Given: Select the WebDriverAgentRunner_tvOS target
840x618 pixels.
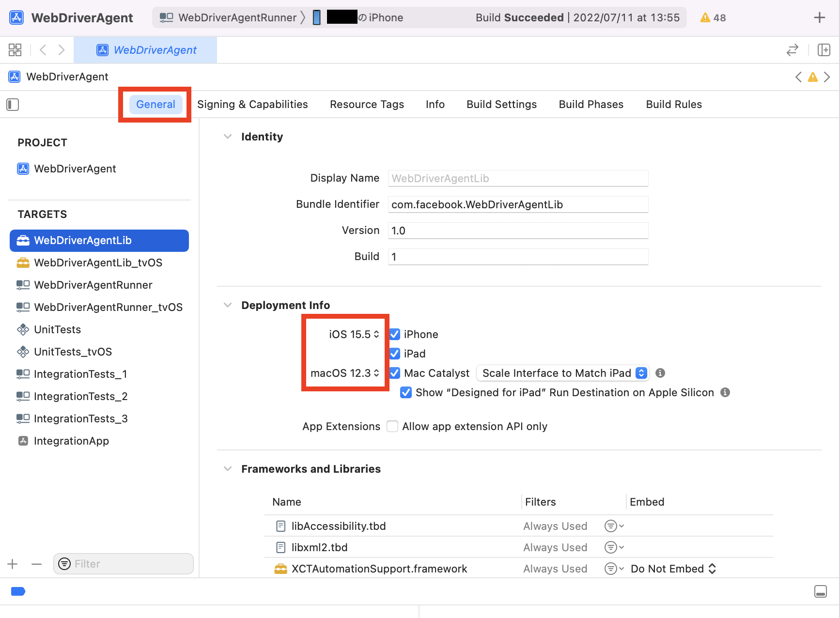Looking at the screenshot, I should (99, 307).
